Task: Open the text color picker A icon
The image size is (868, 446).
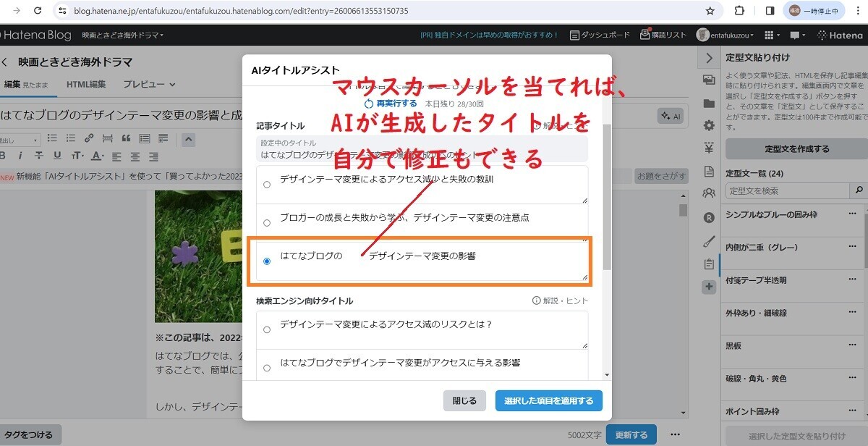Action: (x=96, y=154)
